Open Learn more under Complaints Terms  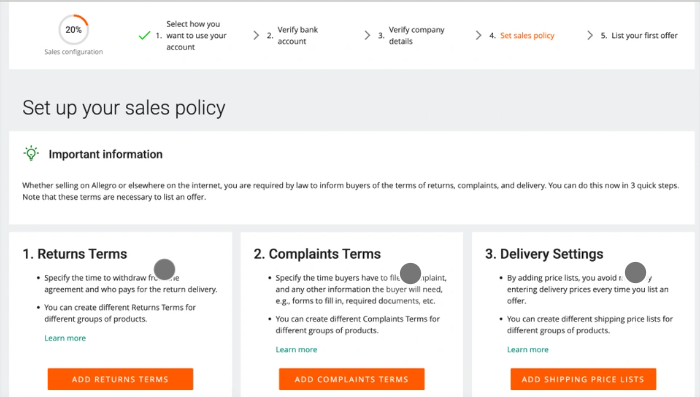point(296,350)
